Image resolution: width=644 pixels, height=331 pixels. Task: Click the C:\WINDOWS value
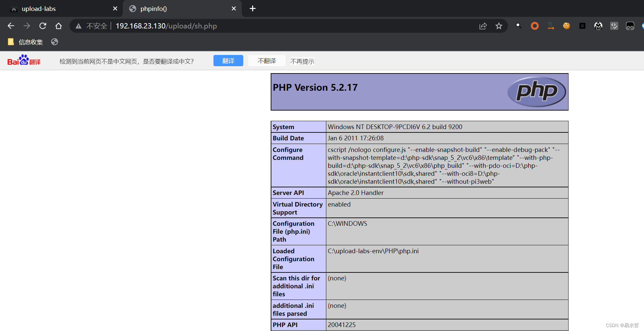click(x=347, y=223)
